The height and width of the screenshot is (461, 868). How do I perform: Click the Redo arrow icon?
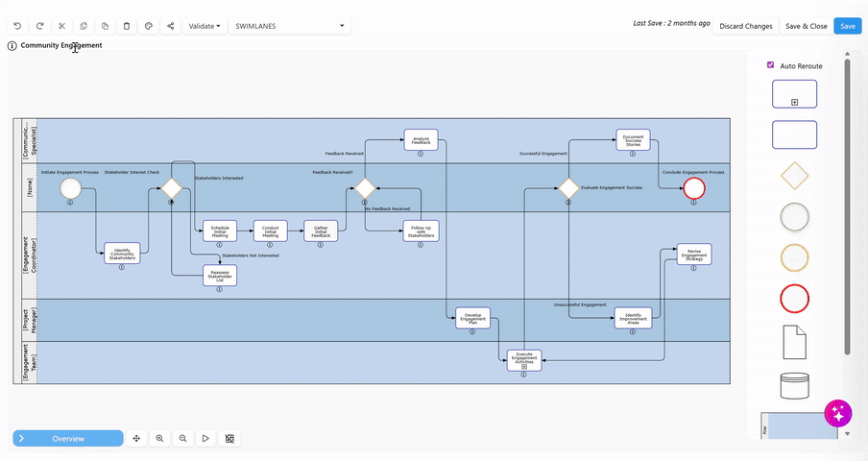point(39,26)
